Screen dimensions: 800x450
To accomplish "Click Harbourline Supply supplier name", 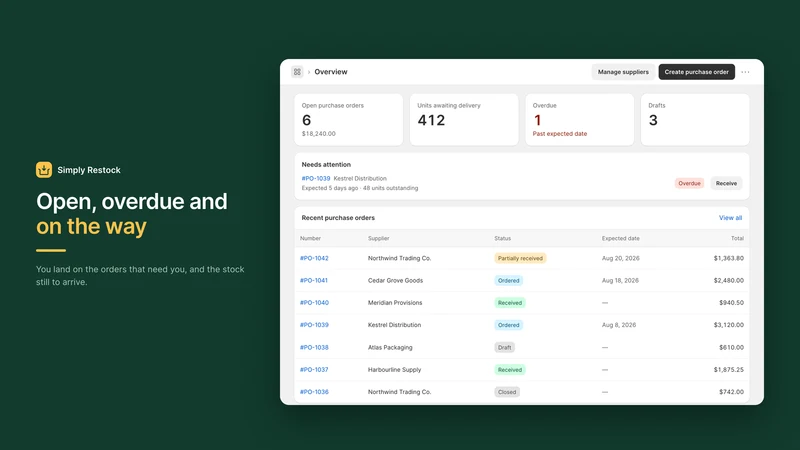I will [394, 369].
